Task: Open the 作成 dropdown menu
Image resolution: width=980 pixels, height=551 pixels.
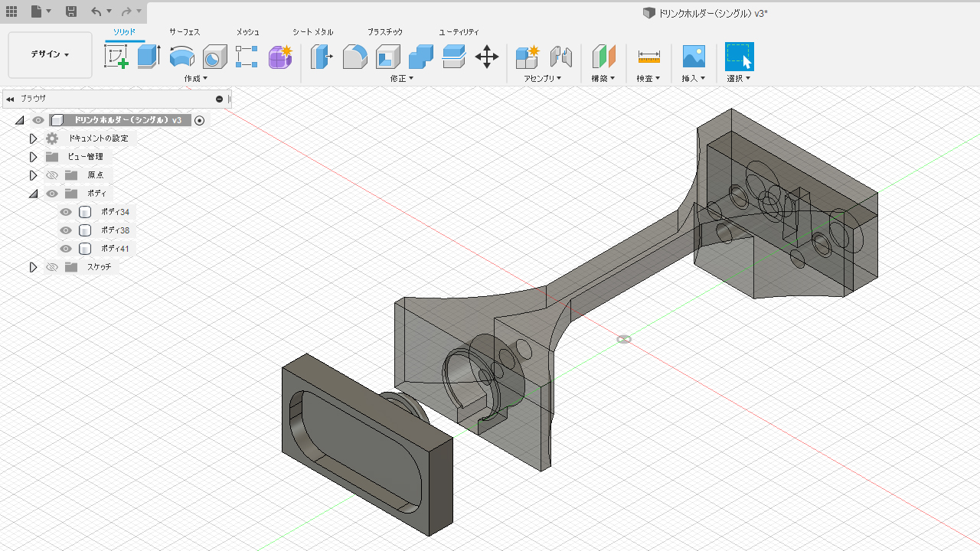Action: click(196, 78)
